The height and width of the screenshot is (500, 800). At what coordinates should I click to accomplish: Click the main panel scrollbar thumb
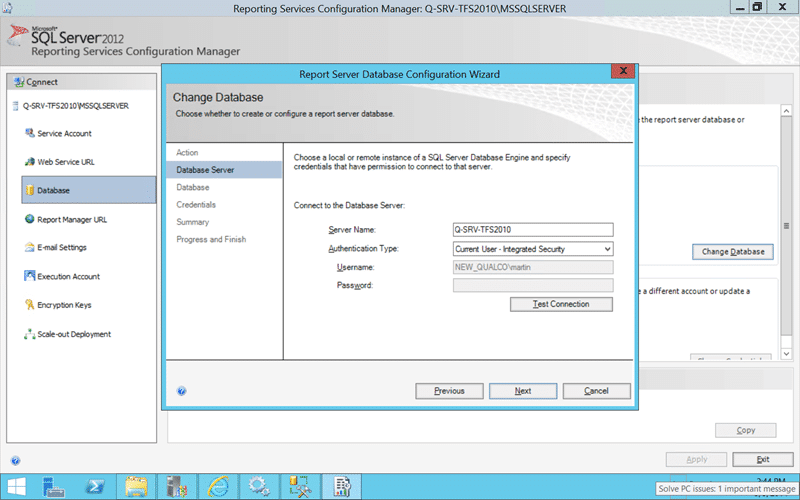[x=786, y=226]
